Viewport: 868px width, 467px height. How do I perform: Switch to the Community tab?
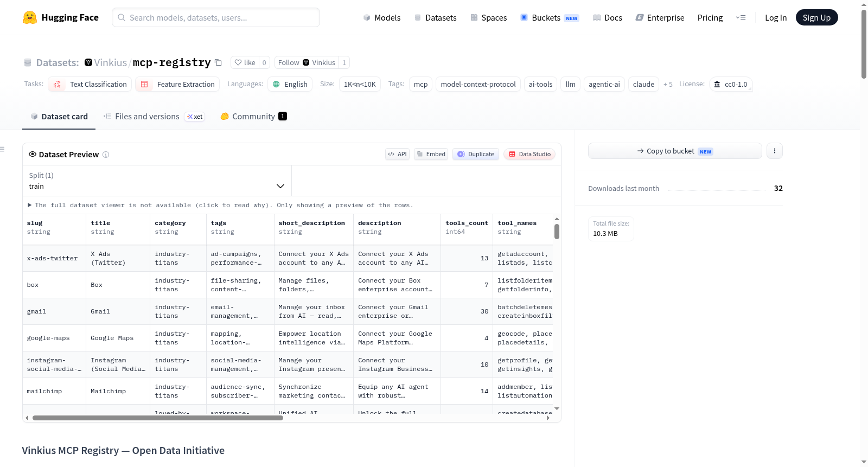tap(253, 116)
